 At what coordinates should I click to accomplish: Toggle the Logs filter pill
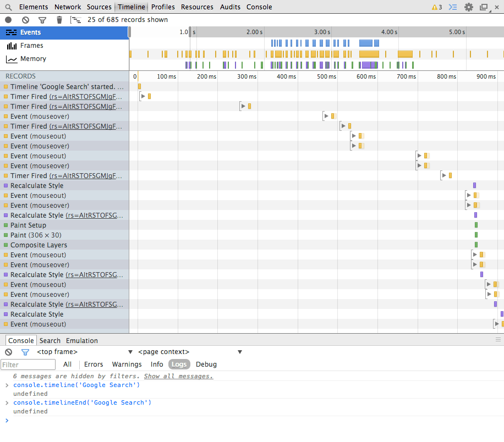pyautogui.click(x=179, y=364)
